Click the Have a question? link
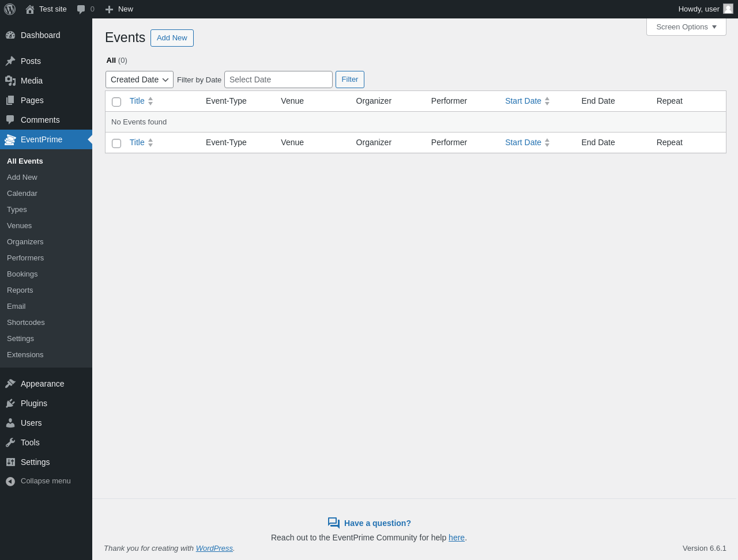Screen dimensions: 738x560 378,523
